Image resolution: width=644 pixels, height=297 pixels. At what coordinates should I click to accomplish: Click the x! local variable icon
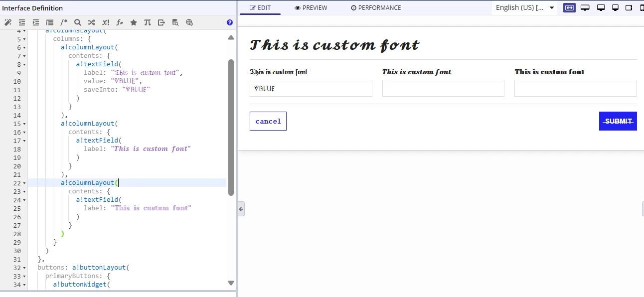106,22
